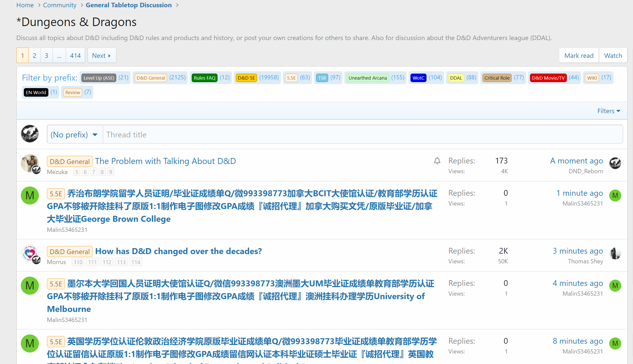This screenshot has width=633, height=364.
Task: Click the D&D General tag on the decades thread
Action: pos(70,252)
